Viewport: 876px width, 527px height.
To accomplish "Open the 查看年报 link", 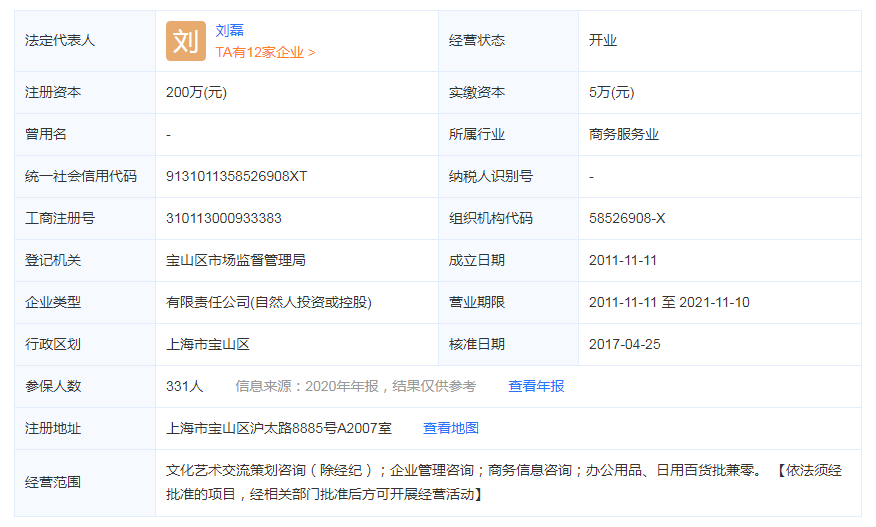I will [x=536, y=386].
